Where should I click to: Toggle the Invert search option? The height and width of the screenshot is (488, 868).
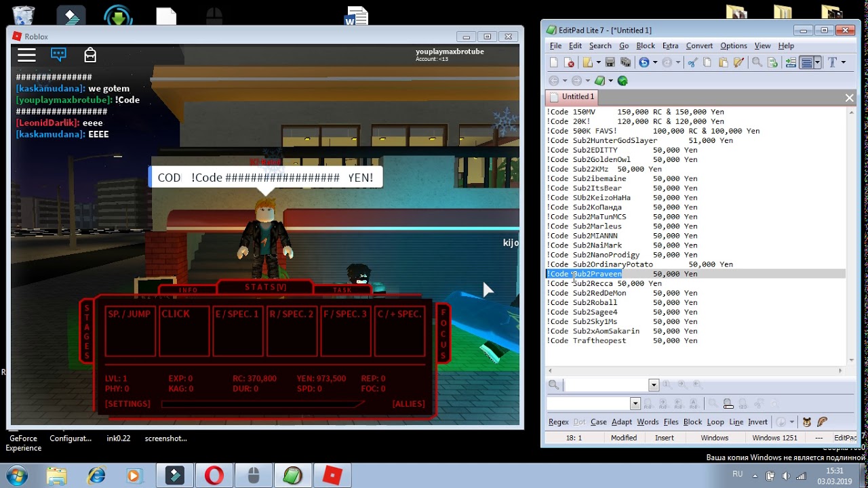pos(757,422)
